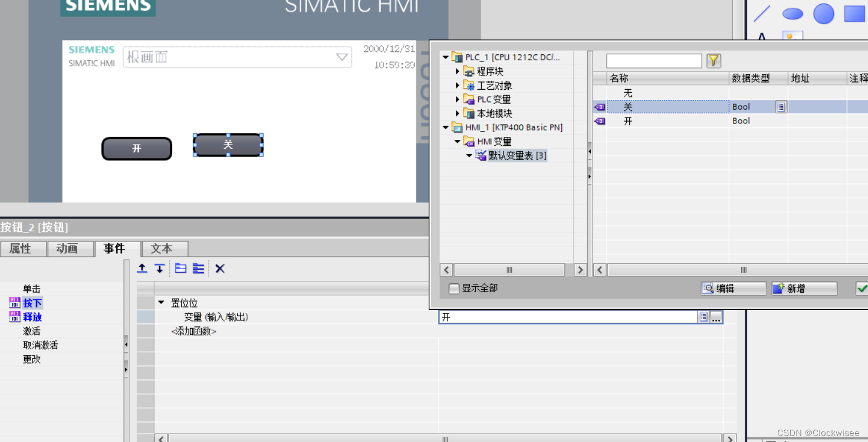Select the 激活 event
This screenshot has width=868, height=442.
[x=32, y=332]
